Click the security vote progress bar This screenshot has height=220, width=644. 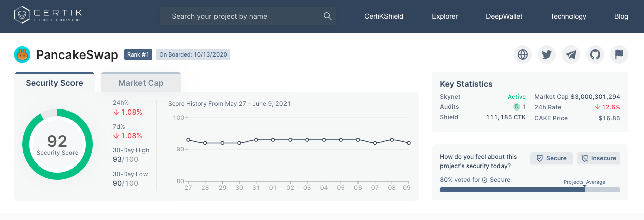(530, 190)
